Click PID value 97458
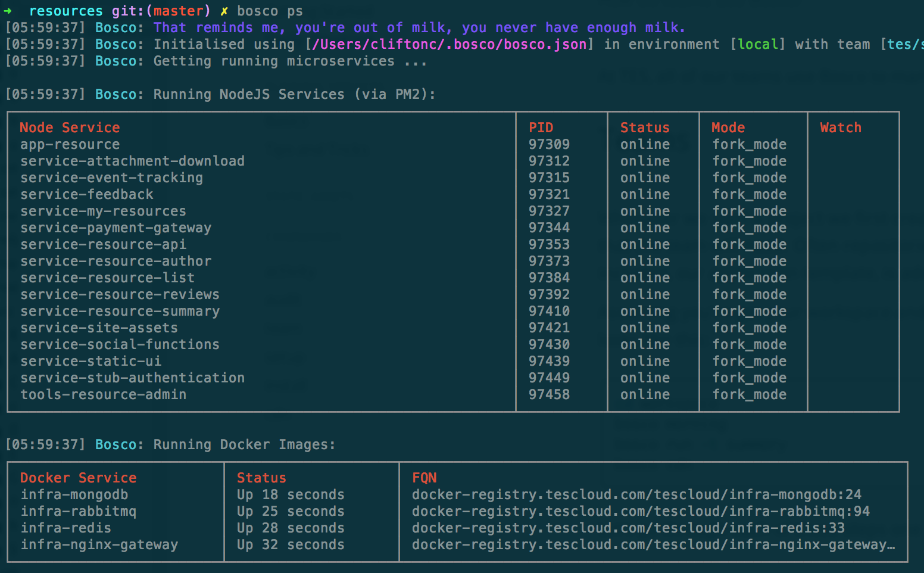Viewport: 924px width, 573px height. click(x=549, y=395)
